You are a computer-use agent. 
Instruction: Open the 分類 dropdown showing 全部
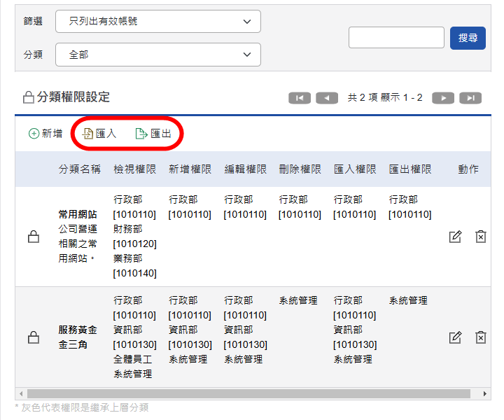click(157, 55)
